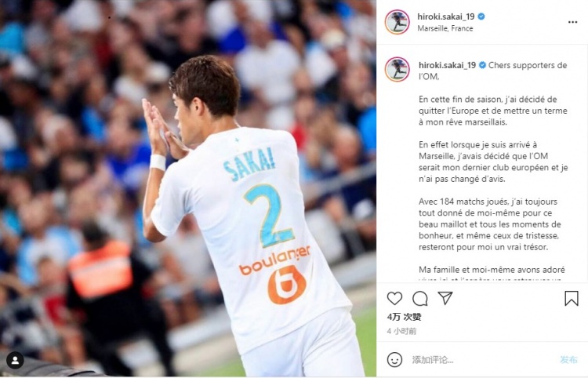Click the 4 小时前 post timestamp

click(x=401, y=331)
